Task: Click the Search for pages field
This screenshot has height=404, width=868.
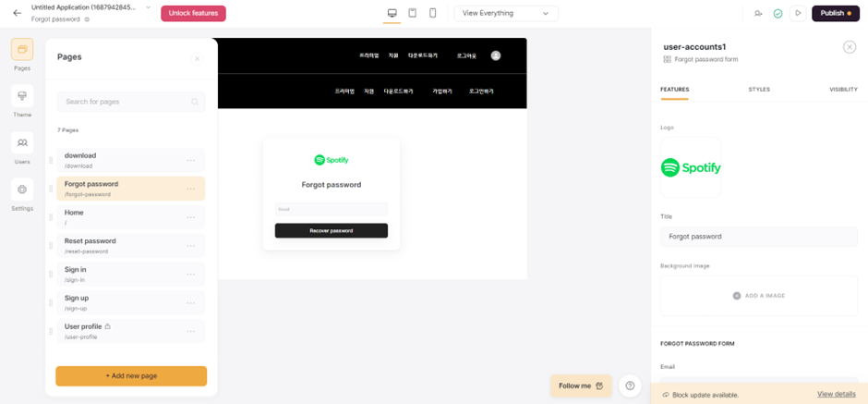Action: pos(131,102)
